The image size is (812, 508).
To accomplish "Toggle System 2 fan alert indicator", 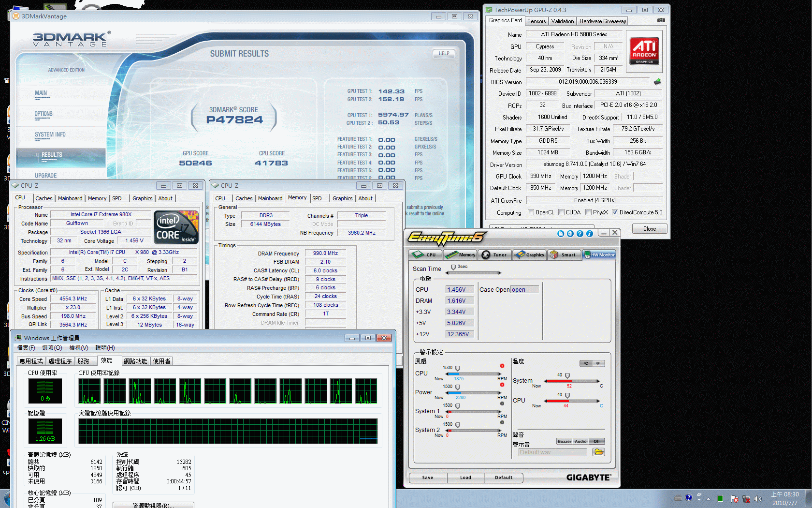I will [x=502, y=422].
